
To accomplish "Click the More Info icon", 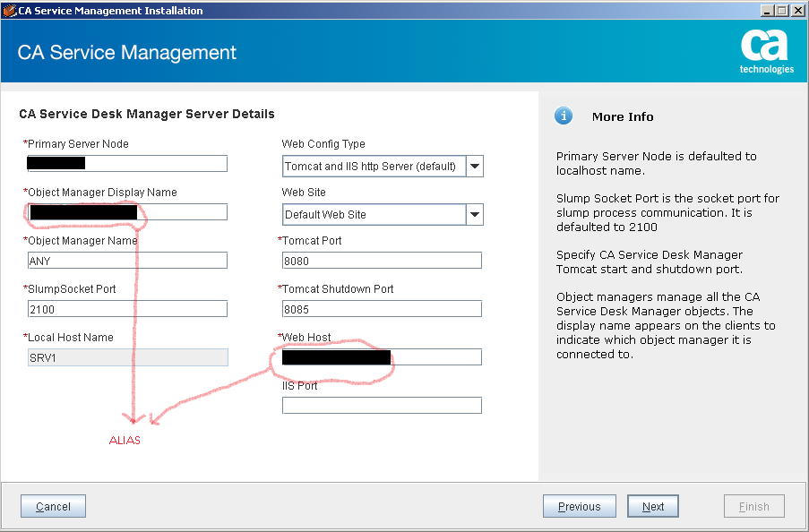I will coord(564,116).
